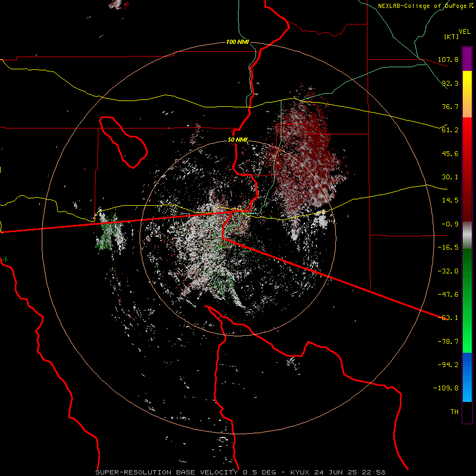Click the green inbound velocity patch west
This screenshot has width=476, height=476.
point(110,232)
